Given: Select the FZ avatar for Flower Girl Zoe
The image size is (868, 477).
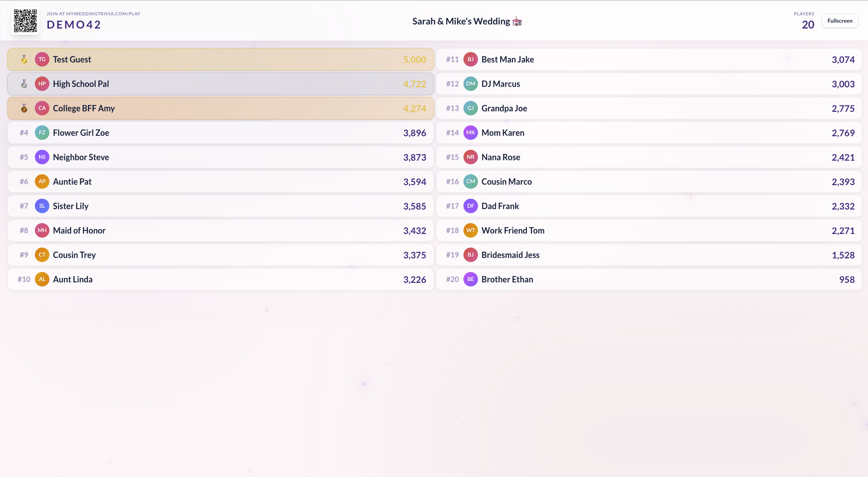Looking at the screenshot, I should pyautogui.click(x=42, y=133).
